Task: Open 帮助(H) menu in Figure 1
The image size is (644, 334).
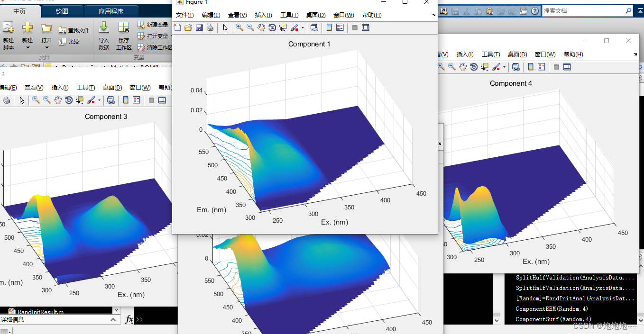Action: point(372,15)
